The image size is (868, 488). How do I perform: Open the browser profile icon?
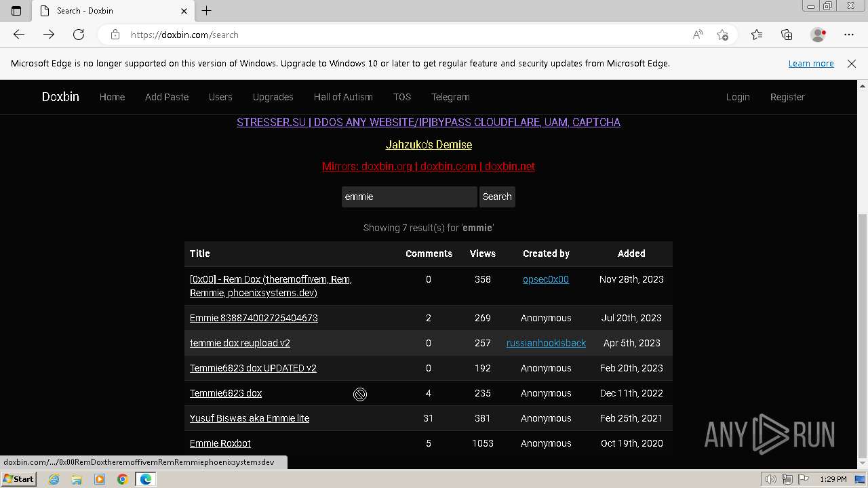click(x=818, y=35)
